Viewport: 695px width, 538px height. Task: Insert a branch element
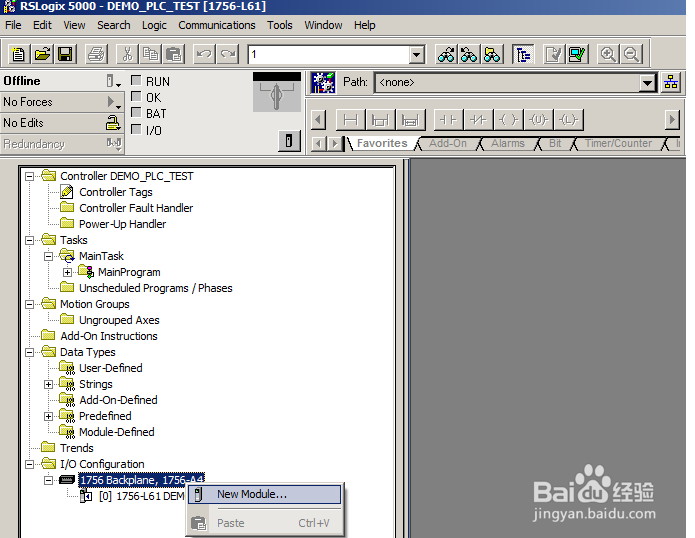tap(380, 120)
